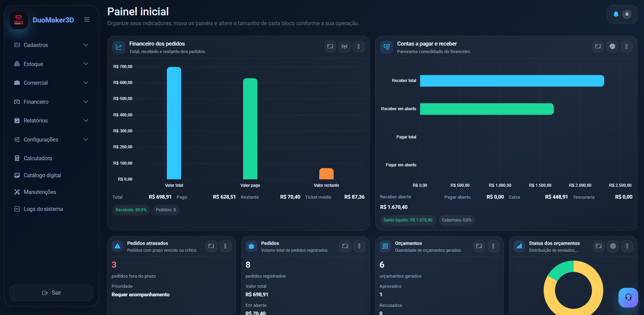
Task: Click the Tesouraria value R$ 0,00
Action: (x=624, y=197)
